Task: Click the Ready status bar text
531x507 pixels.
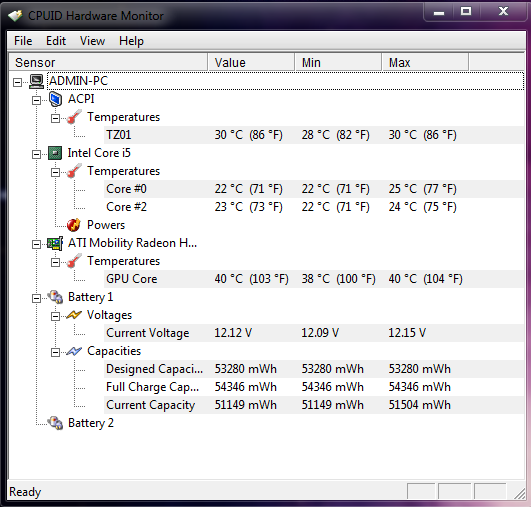Action: tap(25, 492)
